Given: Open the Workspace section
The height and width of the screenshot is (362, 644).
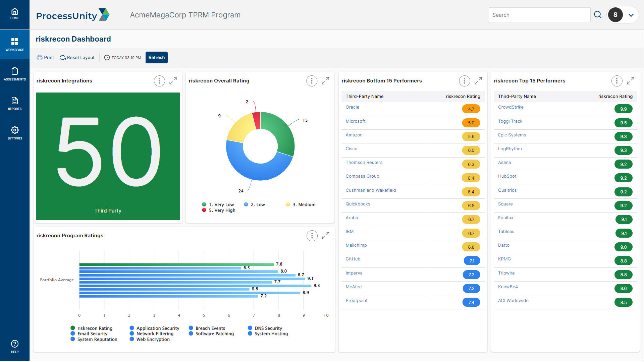Looking at the screenshot, I should pos(15,45).
